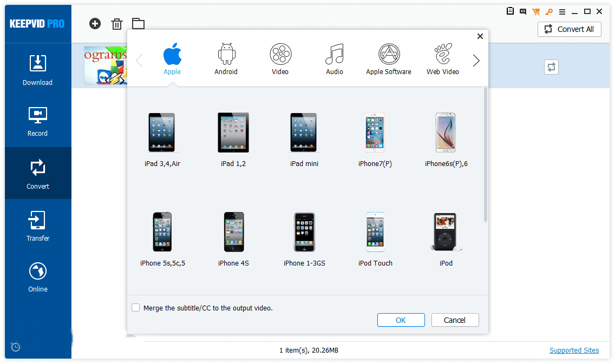Screen dimensions: 615x364
Task: Open the output folder icon
Action: pyautogui.click(x=138, y=24)
